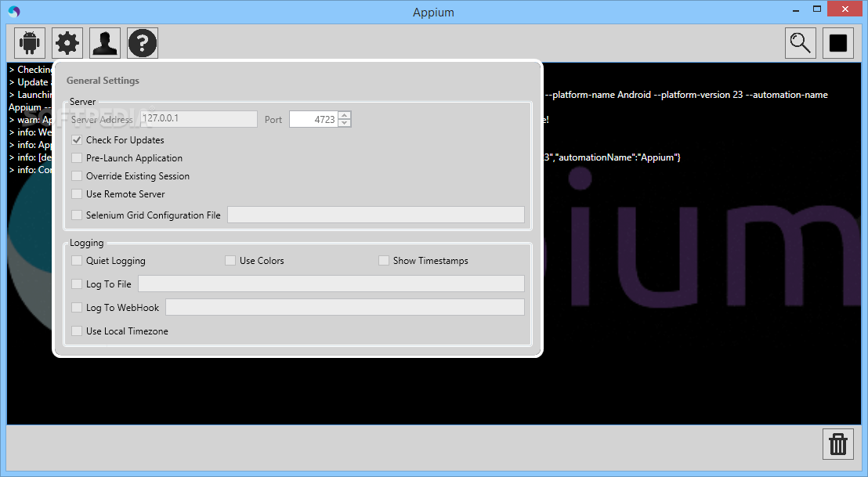The width and height of the screenshot is (868, 477).
Task: Click the Server group label
Action: (82, 102)
